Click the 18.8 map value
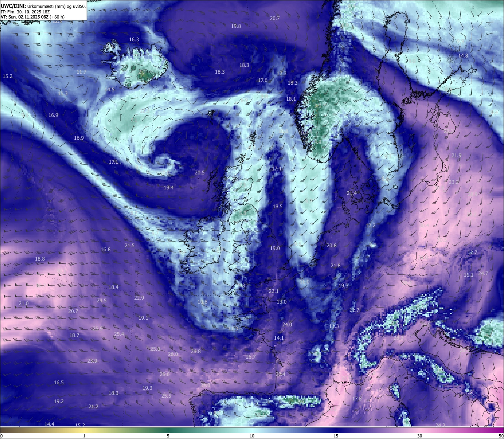Screen dimensions: 504x439 coord(40,259)
